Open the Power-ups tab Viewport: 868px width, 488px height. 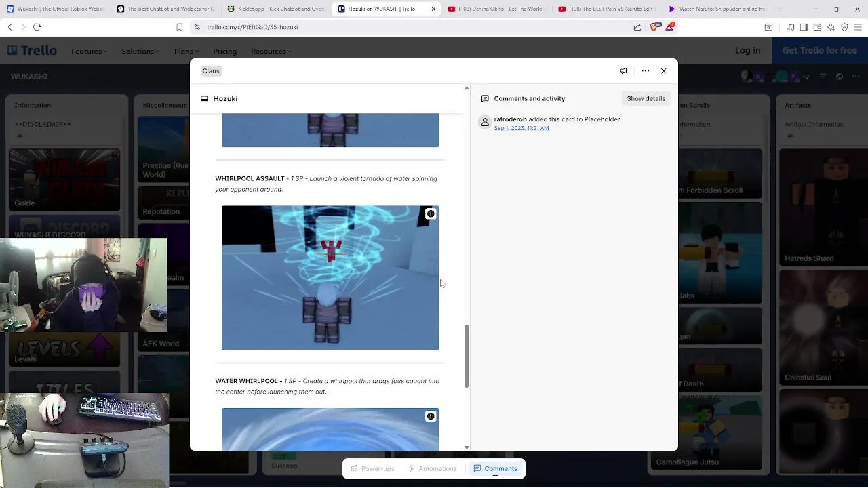pos(372,468)
